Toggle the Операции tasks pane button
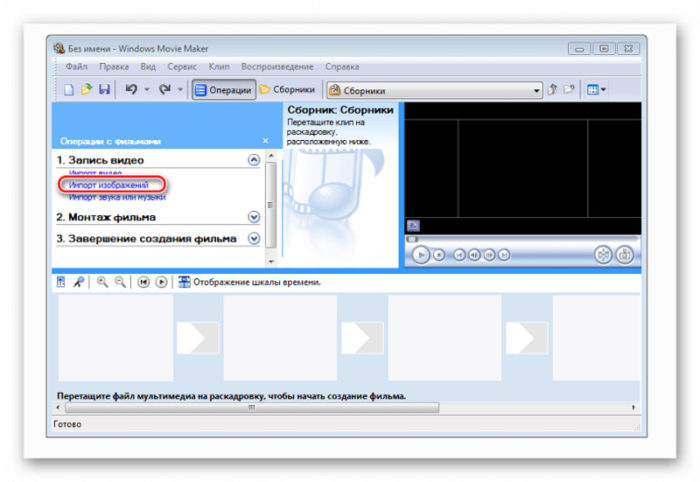 point(224,90)
